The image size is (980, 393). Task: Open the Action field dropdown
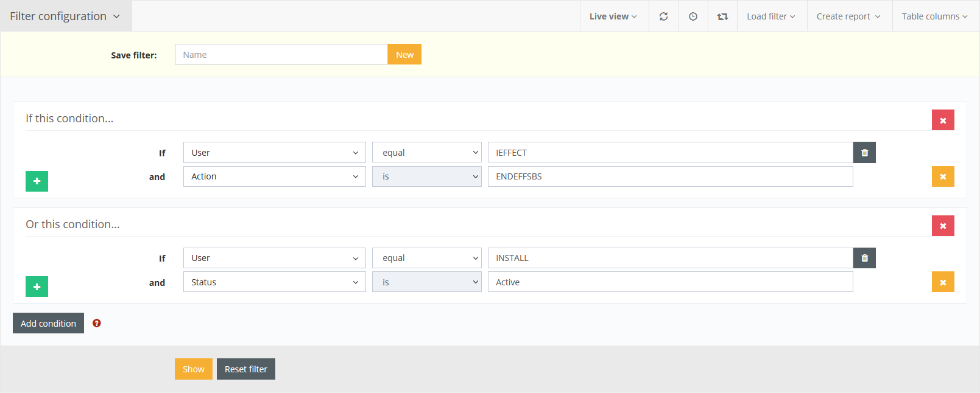click(274, 176)
